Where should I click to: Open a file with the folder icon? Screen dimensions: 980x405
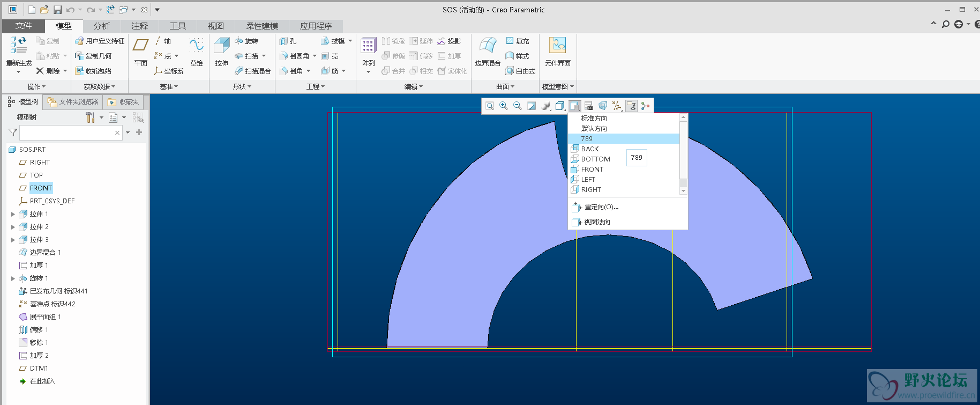[x=44, y=10]
